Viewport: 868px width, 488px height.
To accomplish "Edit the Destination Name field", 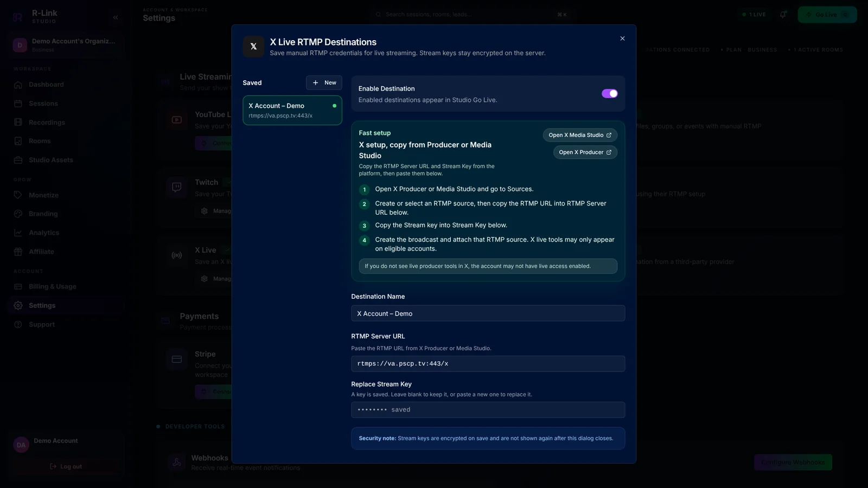I will (x=488, y=313).
